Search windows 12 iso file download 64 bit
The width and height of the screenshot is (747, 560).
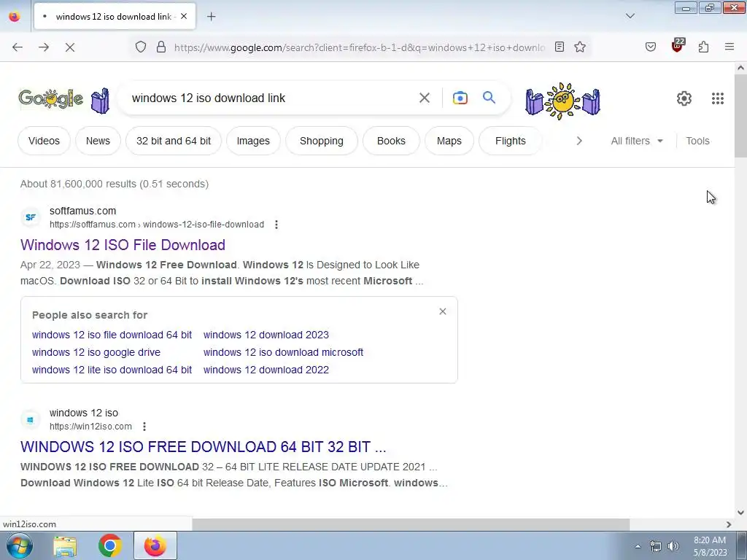[x=112, y=335]
